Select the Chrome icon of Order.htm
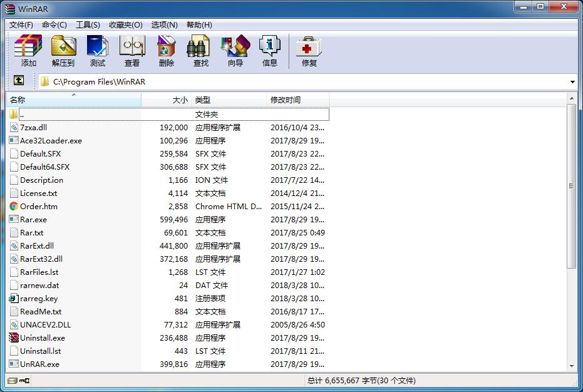583x392 pixels. (14, 207)
